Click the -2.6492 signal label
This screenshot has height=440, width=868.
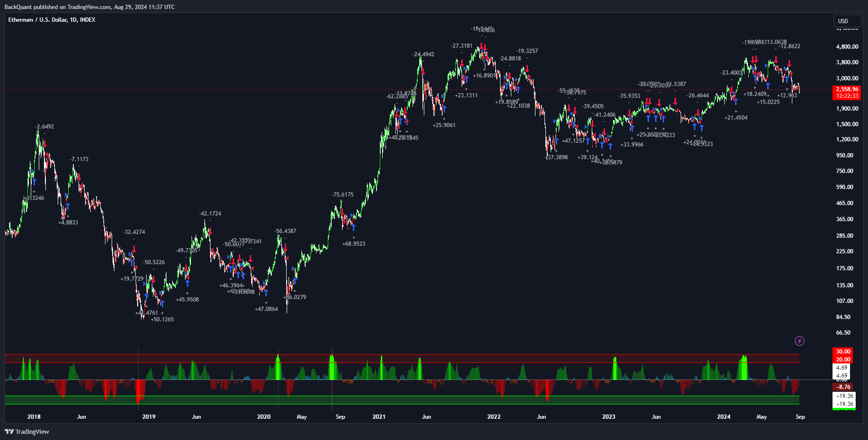click(x=44, y=127)
